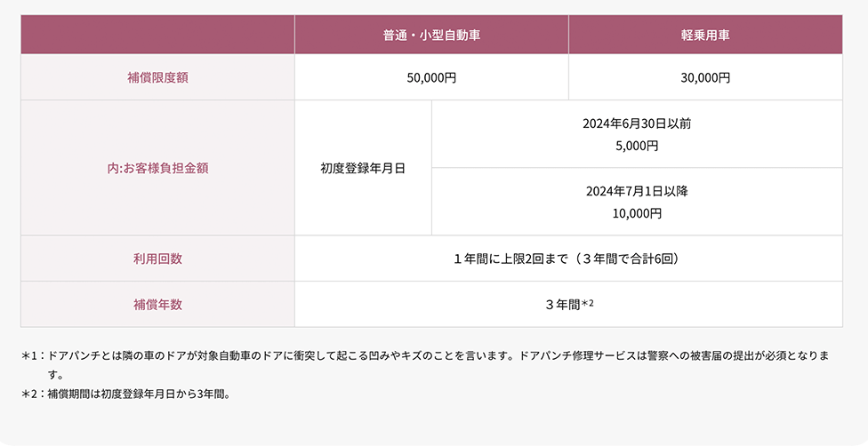Click the 2024年6月30日以前 date text
Screen dimensions: 868x446
(637, 123)
